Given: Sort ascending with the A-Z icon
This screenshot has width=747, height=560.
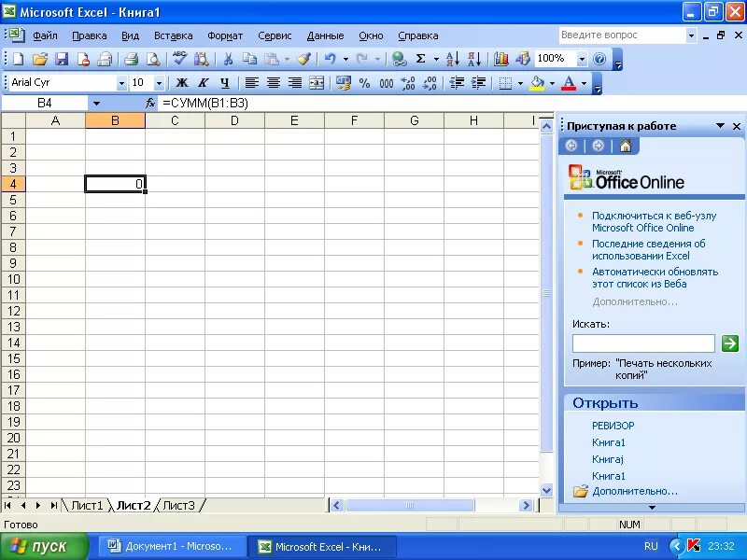Looking at the screenshot, I should pyautogui.click(x=453, y=59).
